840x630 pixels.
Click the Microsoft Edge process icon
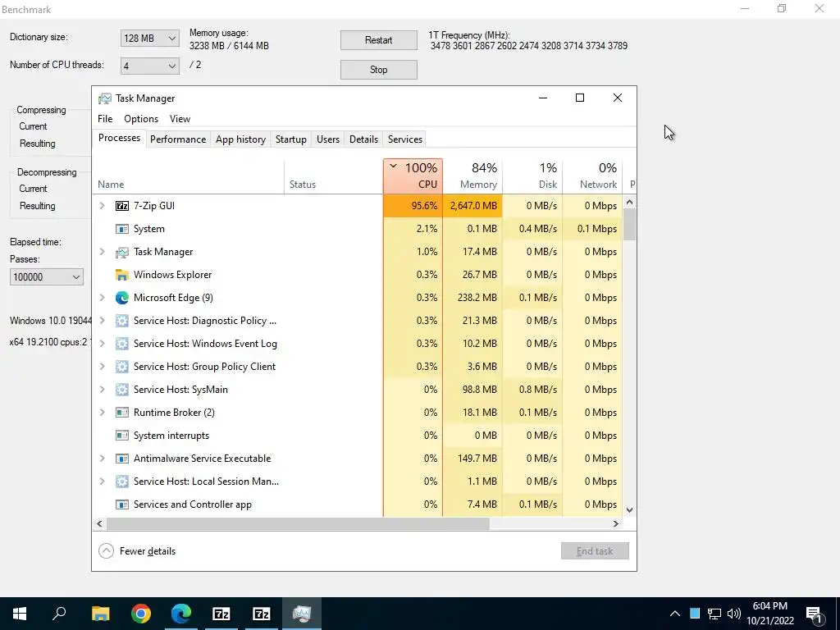point(122,298)
